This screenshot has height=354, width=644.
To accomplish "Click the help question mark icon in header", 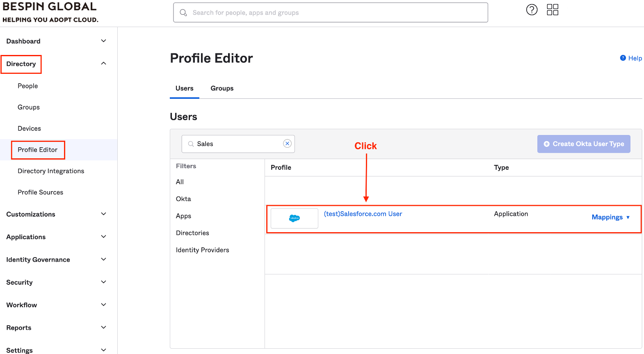I will coord(532,10).
